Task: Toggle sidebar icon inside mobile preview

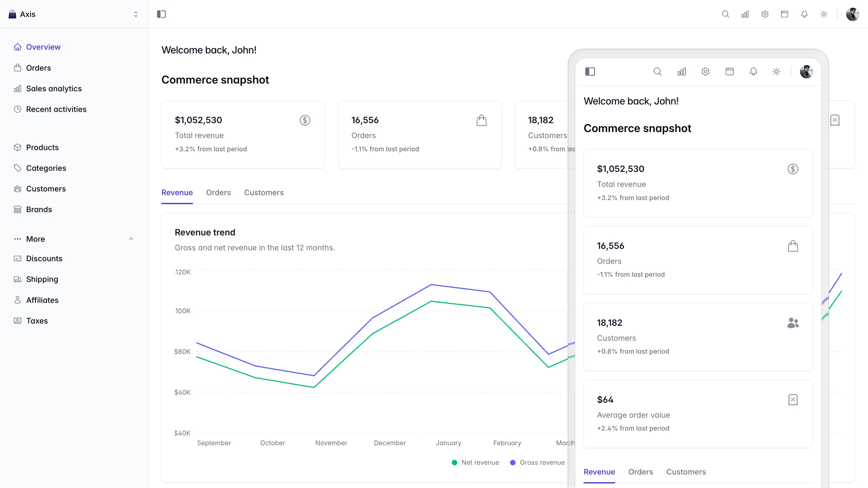Action: 590,71
